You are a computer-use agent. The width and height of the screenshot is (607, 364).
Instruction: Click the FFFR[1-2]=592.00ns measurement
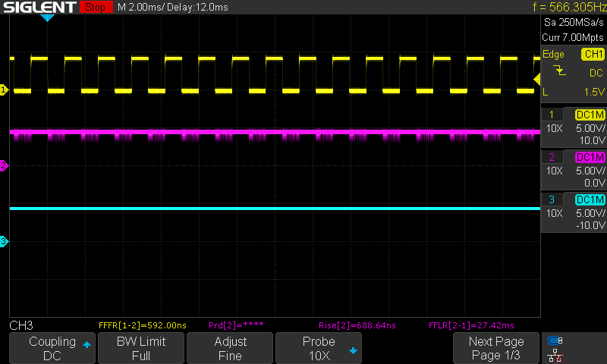pos(143,325)
